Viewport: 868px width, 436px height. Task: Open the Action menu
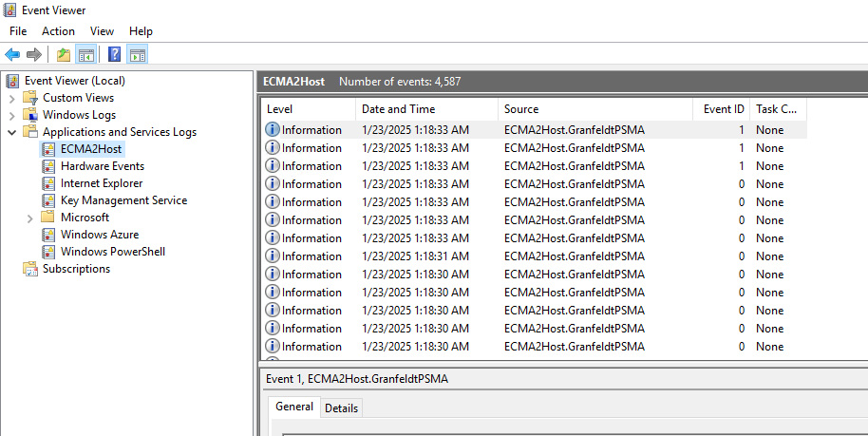point(58,31)
